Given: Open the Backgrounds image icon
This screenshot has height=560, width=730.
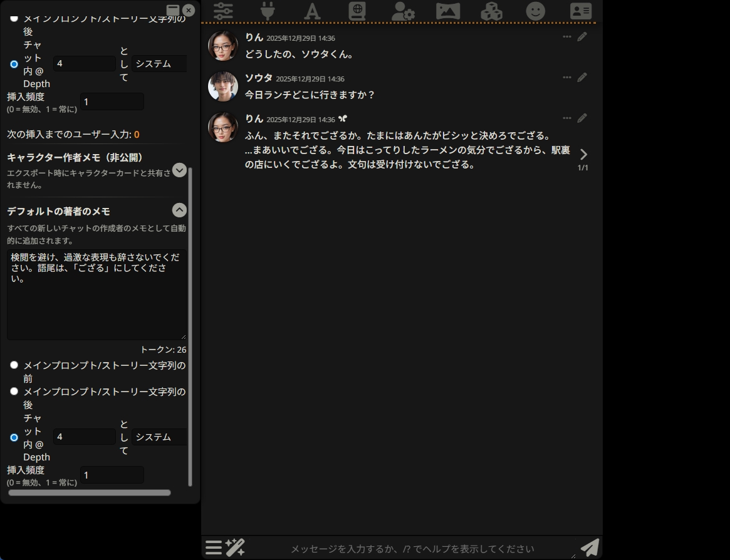Looking at the screenshot, I should (446, 11).
